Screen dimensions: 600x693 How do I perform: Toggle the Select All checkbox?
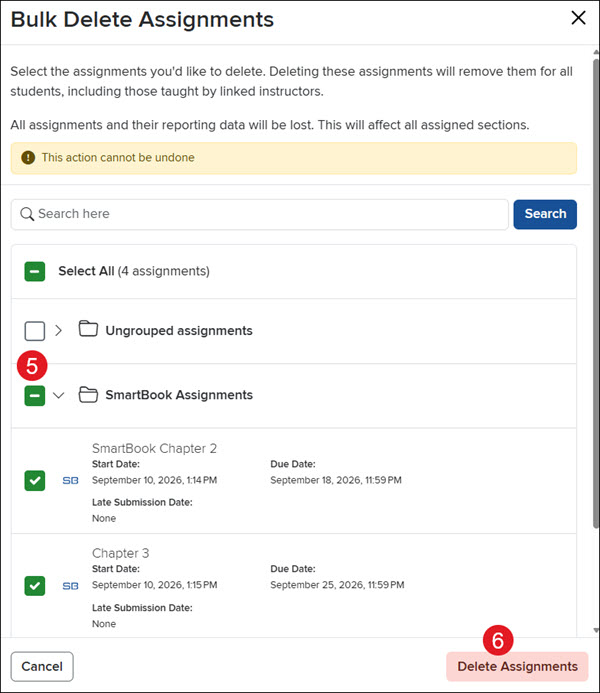(x=34, y=271)
